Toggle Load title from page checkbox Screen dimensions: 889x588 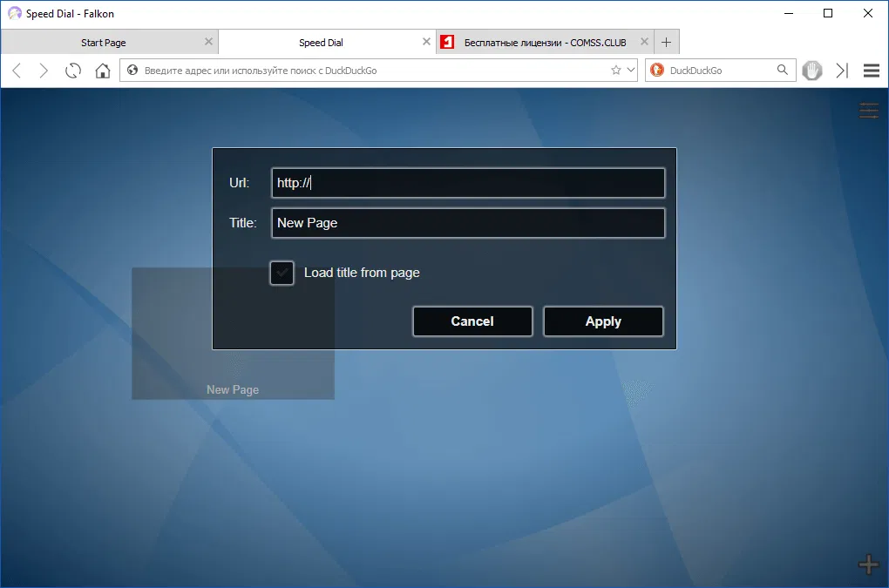282,273
